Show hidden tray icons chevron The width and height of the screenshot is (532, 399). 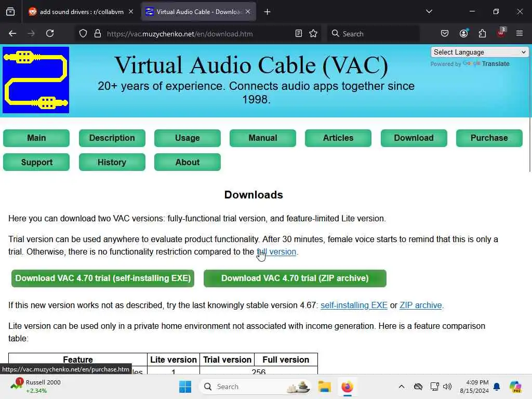[x=402, y=387]
